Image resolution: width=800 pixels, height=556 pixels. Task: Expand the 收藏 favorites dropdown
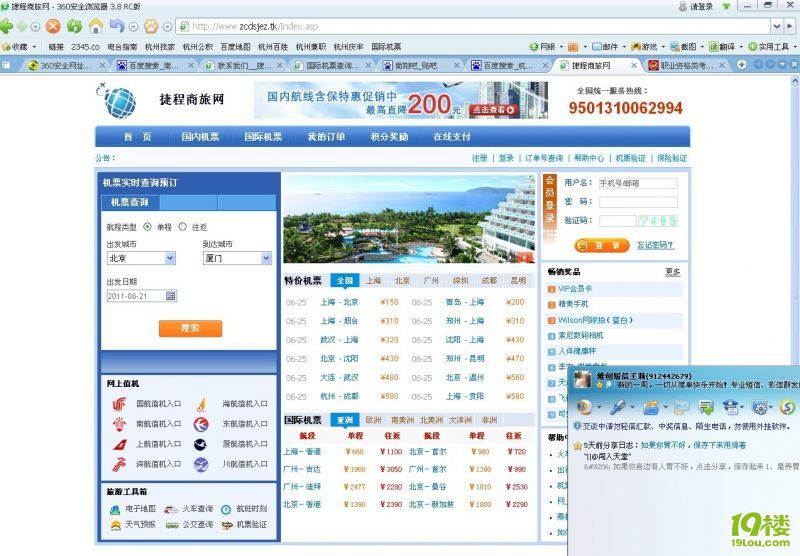pos(34,46)
